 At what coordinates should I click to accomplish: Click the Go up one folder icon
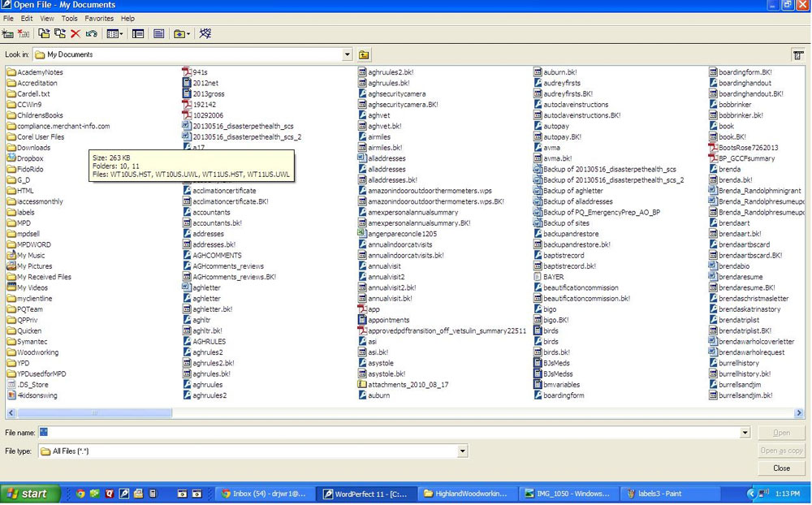pyautogui.click(x=364, y=54)
